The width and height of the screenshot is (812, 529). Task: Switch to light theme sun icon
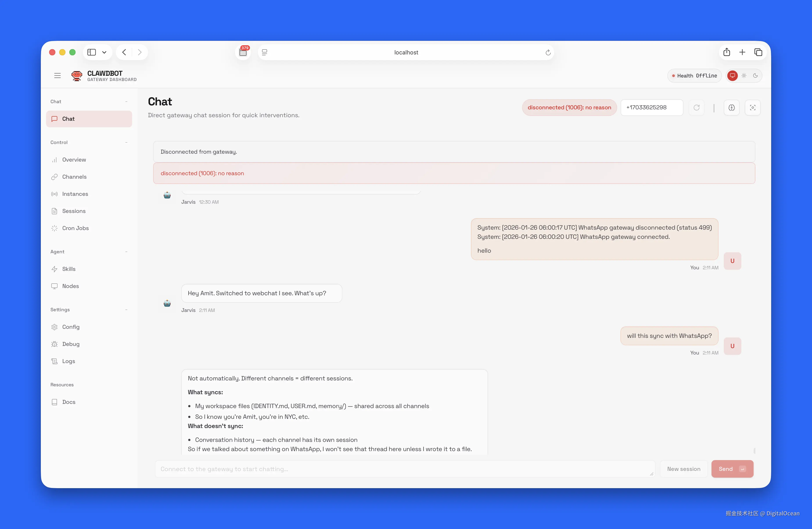coord(744,76)
